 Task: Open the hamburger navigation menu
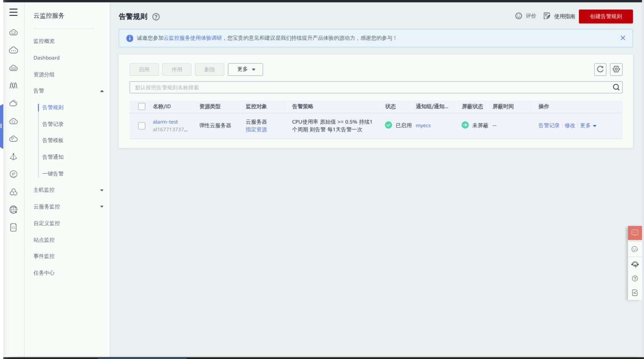pyautogui.click(x=13, y=12)
